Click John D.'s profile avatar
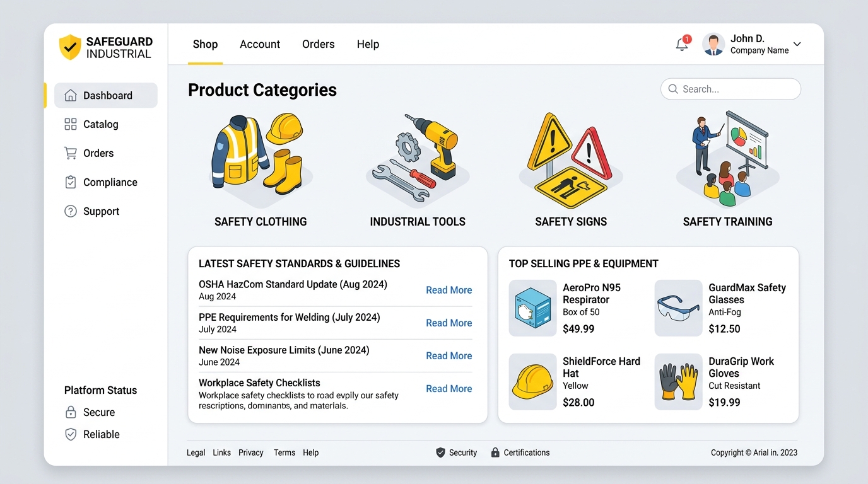This screenshot has height=484, width=868. click(x=713, y=44)
